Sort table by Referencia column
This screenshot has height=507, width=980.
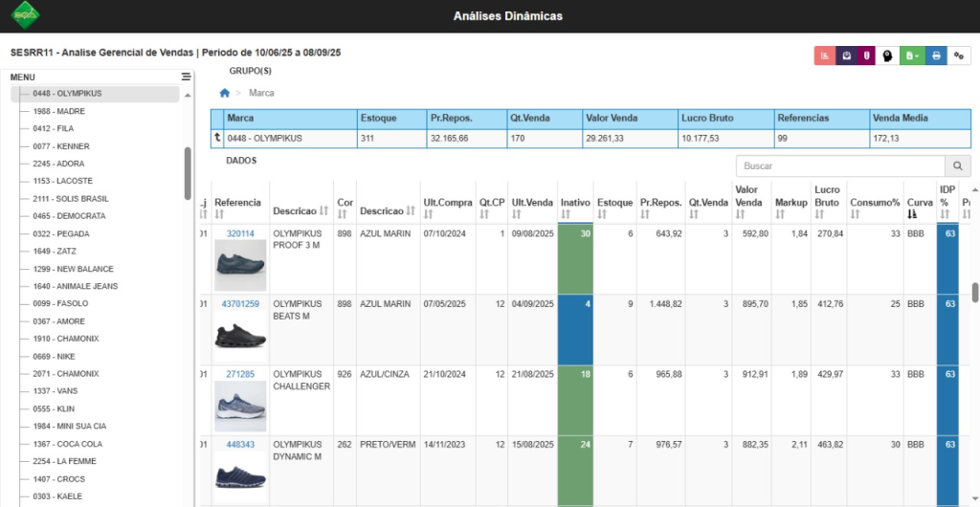pos(219,215)
